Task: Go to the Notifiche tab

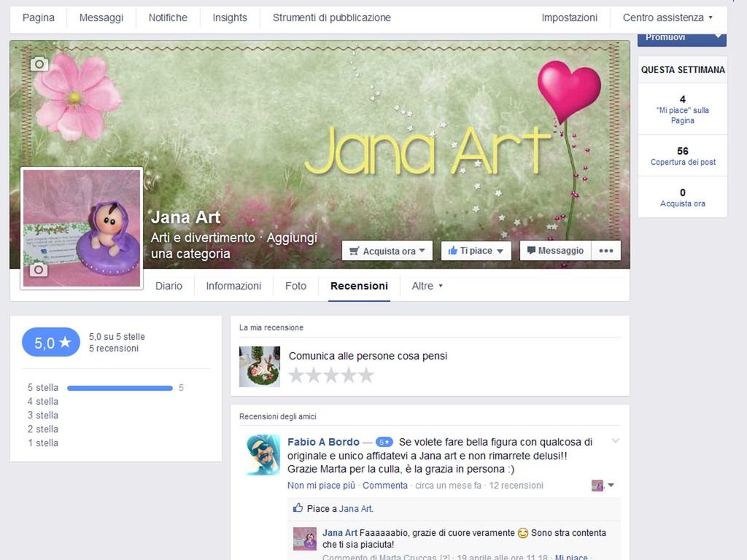Action: [168, 17]
